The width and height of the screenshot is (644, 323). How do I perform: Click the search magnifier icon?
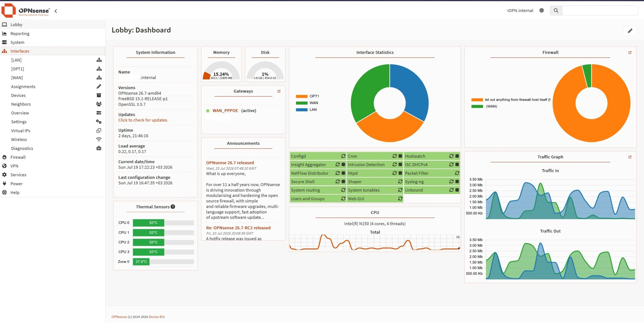tap(556, 10)
